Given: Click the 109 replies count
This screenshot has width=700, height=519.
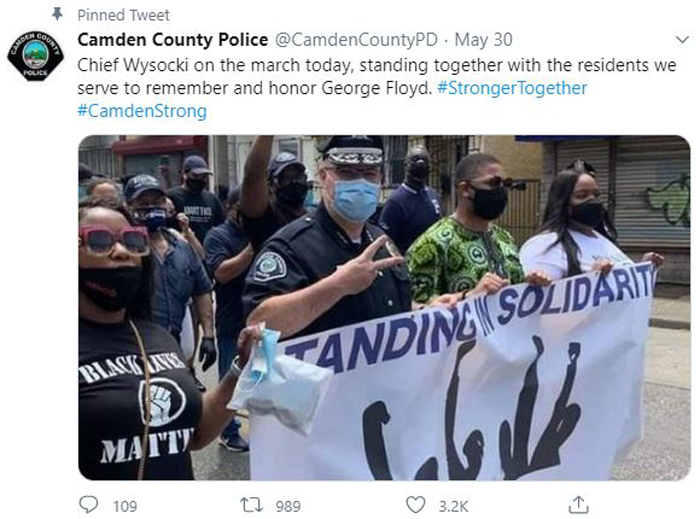Looking at the screenshot, I should tap(125, 506).
